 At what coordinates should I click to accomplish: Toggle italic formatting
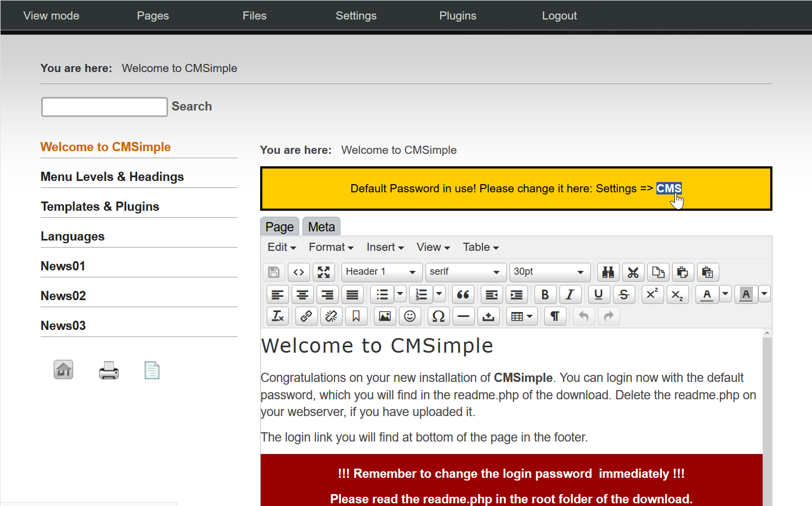[570, 294]
